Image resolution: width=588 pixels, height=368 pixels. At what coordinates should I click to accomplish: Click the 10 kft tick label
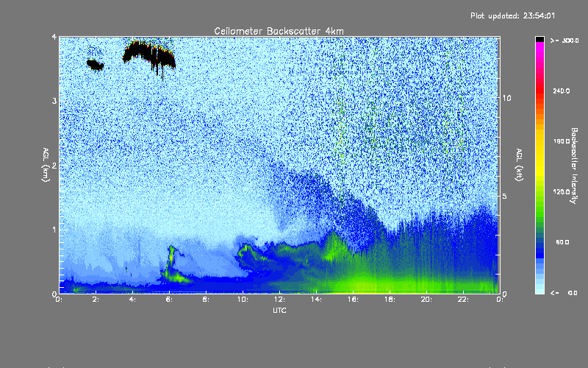click(x=506, y=98)
